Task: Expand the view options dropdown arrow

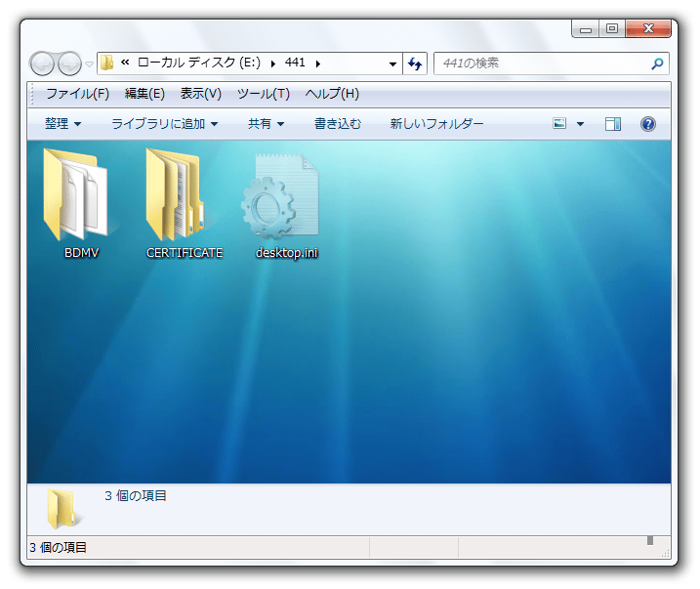Action: 580,124
